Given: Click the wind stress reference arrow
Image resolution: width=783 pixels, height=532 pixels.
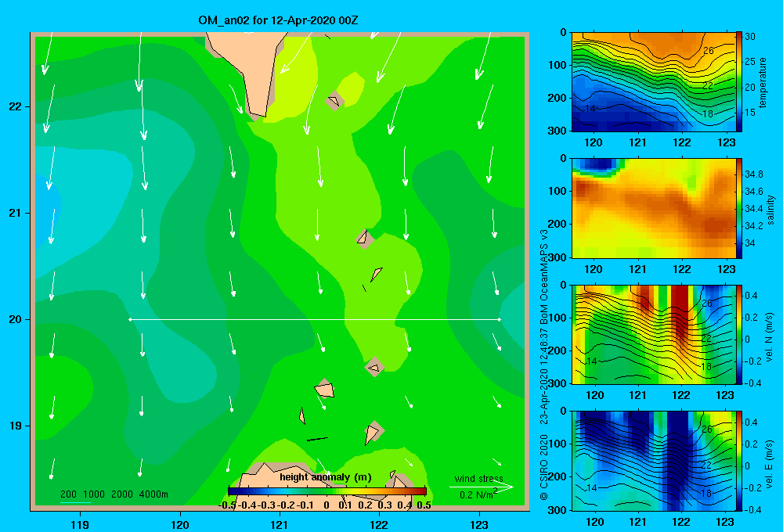Looking at the screenshot, I should click(481, 487).
